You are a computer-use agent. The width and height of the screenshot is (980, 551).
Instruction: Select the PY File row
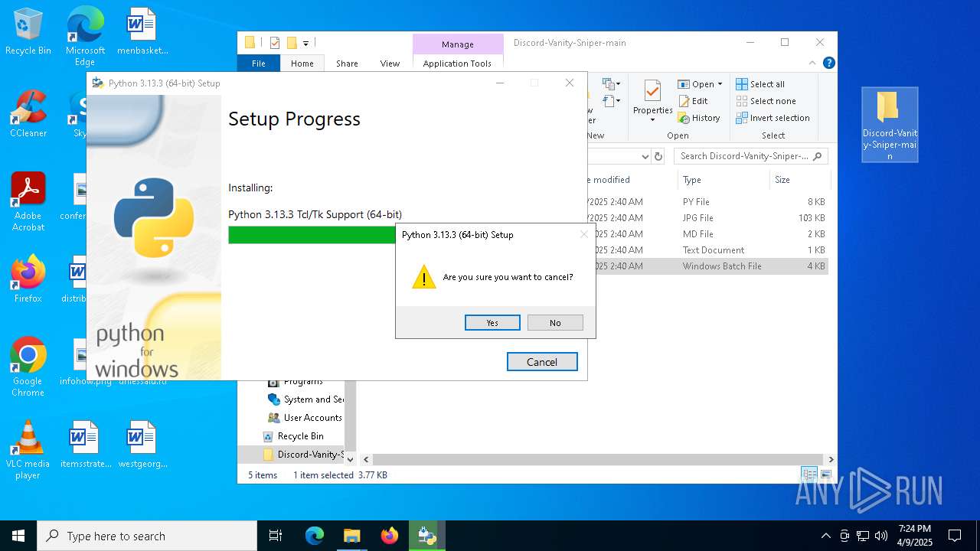point(707,202)
